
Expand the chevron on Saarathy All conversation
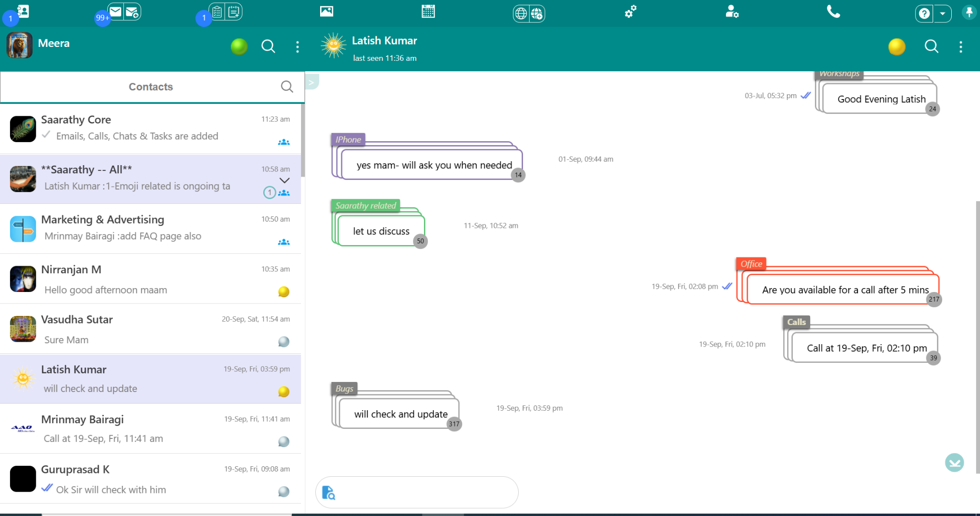(x=284, y=180)
